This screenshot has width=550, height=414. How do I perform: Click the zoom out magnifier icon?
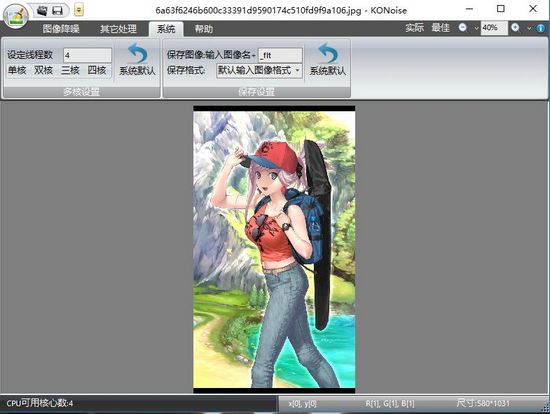click(x=463, y=28)
